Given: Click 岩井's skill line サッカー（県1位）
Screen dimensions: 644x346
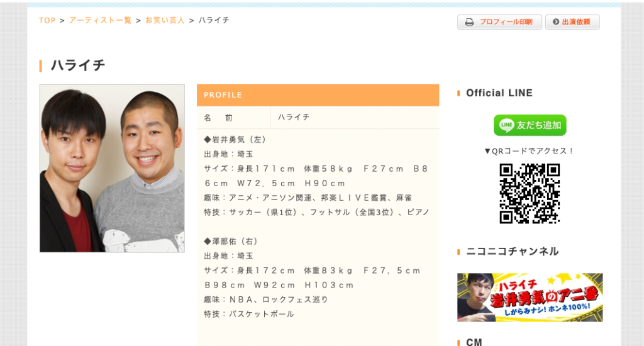Looking at the screenshot, I should tap(317, 212).
